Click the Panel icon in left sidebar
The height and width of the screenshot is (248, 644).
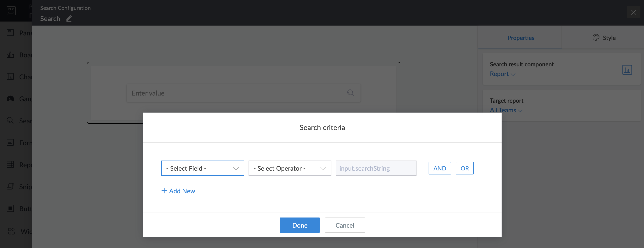(x=10, y=33)
